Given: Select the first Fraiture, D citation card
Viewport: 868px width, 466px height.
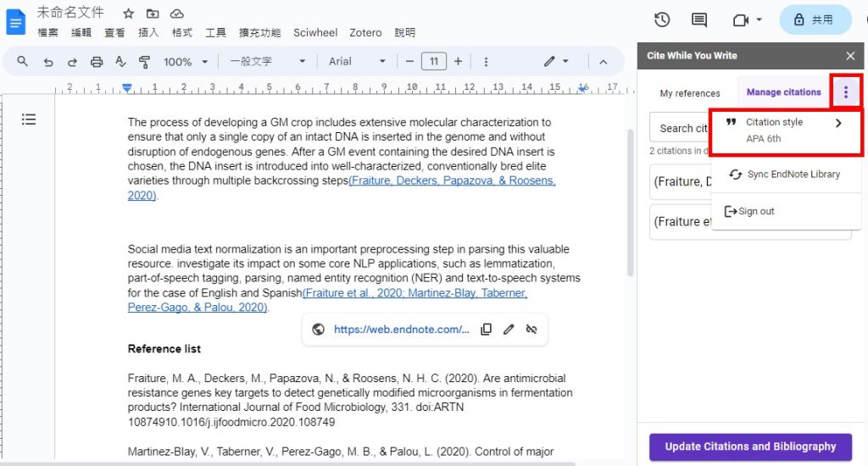Looking at the screenshot, I should [x=681, y=181].
